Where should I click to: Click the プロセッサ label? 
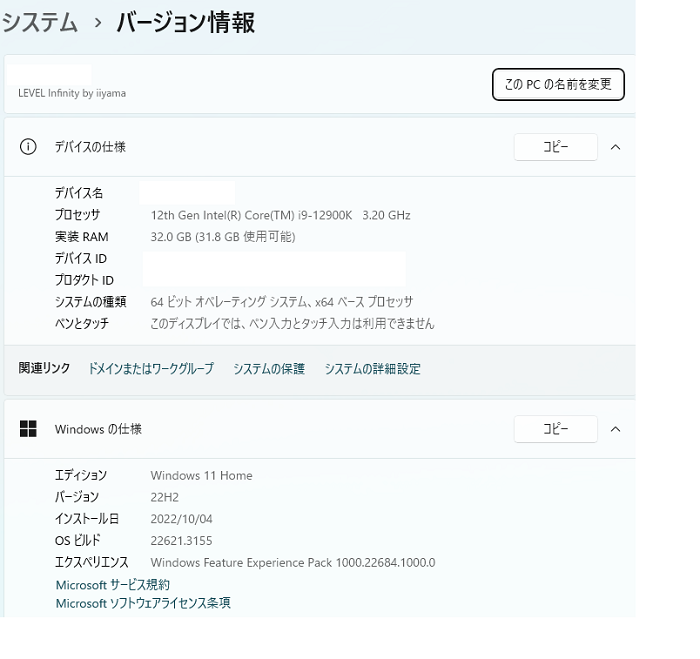pyautogui.click(x=77, y=215)
